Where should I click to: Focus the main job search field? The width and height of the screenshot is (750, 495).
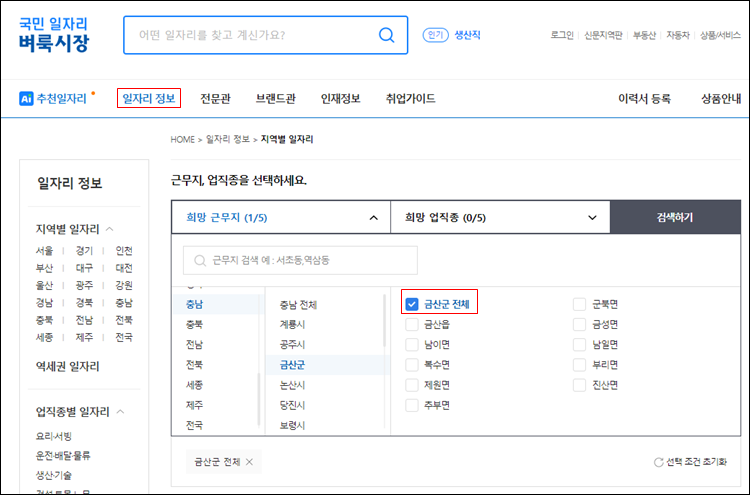click(x=265, y=35)
